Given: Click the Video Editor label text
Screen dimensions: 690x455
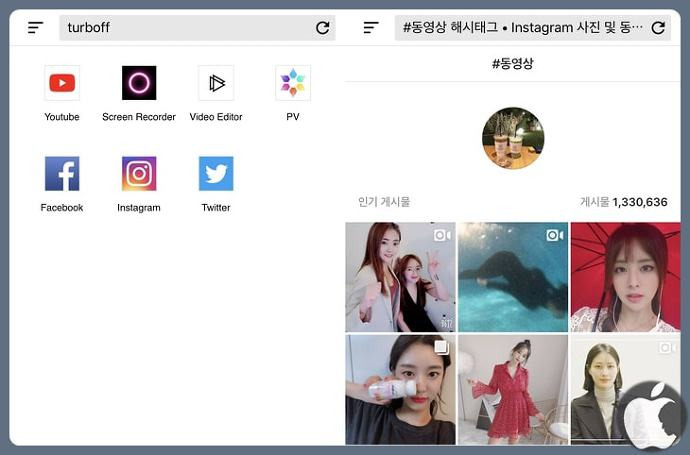Looking at the screenshot, I should pos(216,117).
